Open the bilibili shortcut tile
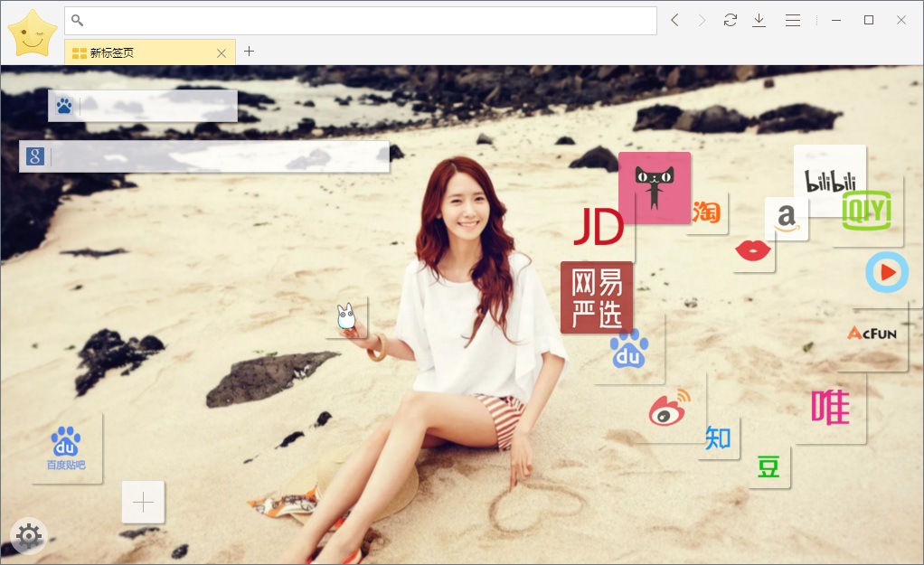 click(x=830, y=181)
